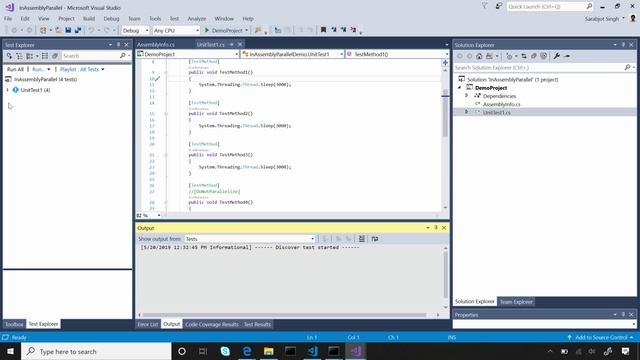Screen dimensions: 640x360
Task: Click the Save All icon in toolbar
Action: pos(78,30)
